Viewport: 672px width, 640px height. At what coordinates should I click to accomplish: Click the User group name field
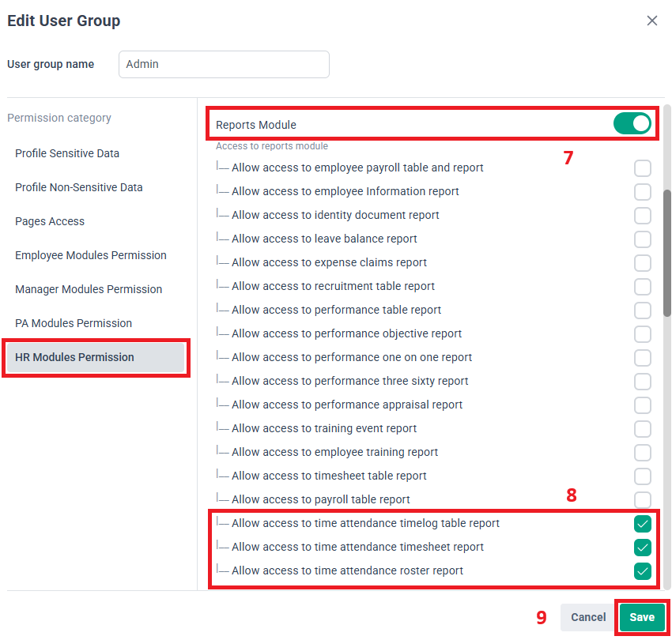tap(224, 65)
